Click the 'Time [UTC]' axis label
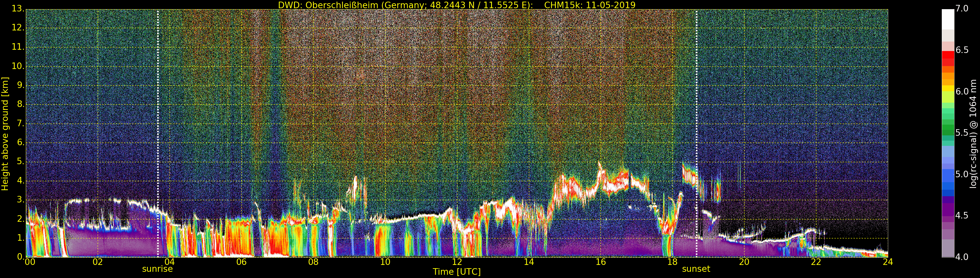 [x=457, y=272]
